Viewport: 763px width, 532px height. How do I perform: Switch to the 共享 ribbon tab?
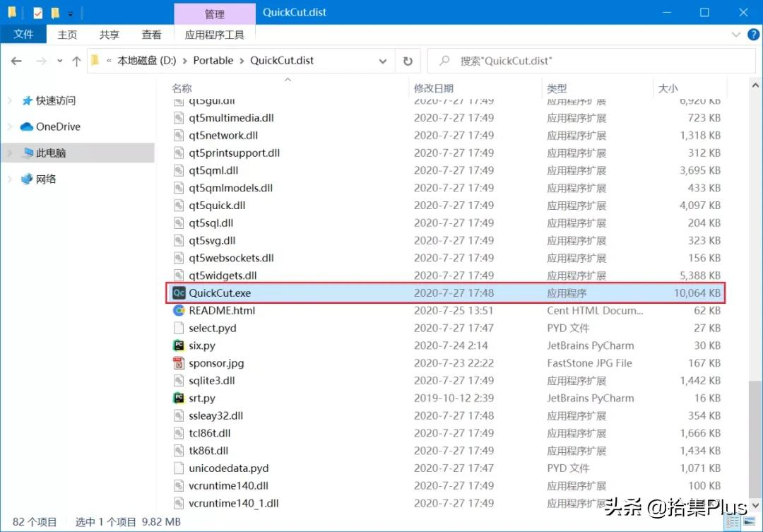click(x=109, y=35)
